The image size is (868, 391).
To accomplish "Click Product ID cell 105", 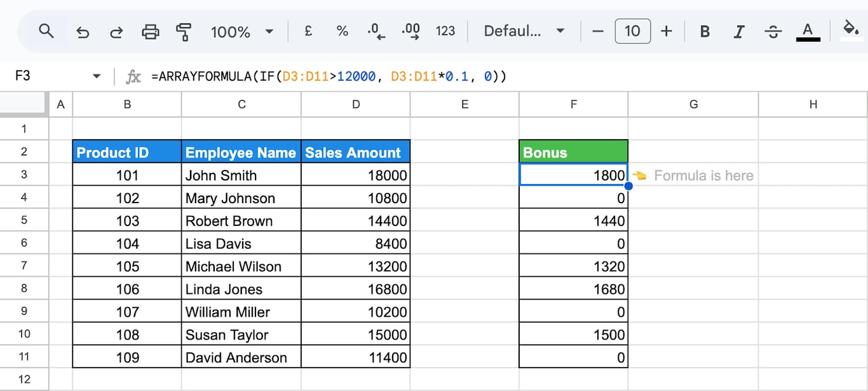I will tap(127, 266).
